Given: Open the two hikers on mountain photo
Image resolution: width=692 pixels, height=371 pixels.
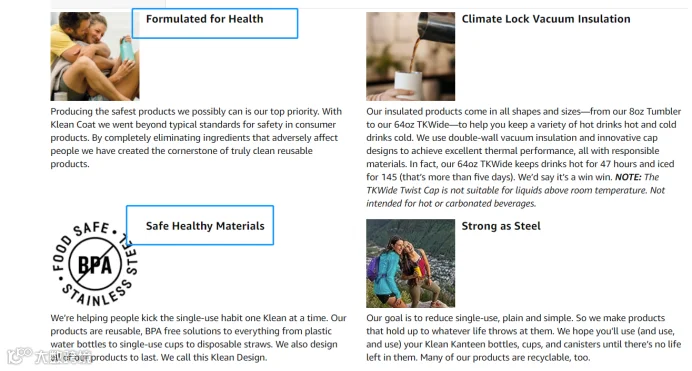Looking at the screenshot, I should tap(410, 263).
